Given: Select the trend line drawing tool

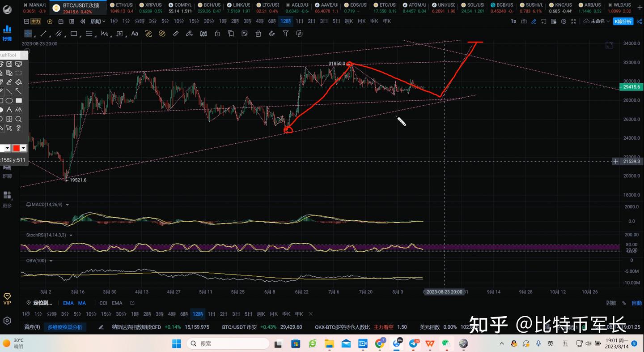Looking at the screenshot, I should point(43,34).
